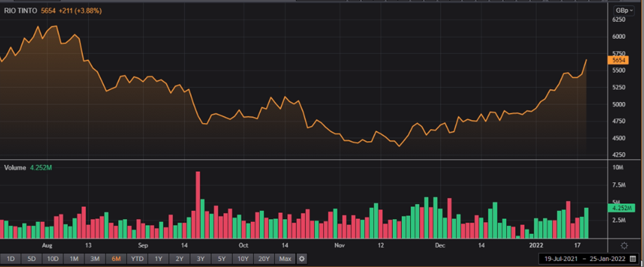Select the 5Y time range

coord(222,259)
